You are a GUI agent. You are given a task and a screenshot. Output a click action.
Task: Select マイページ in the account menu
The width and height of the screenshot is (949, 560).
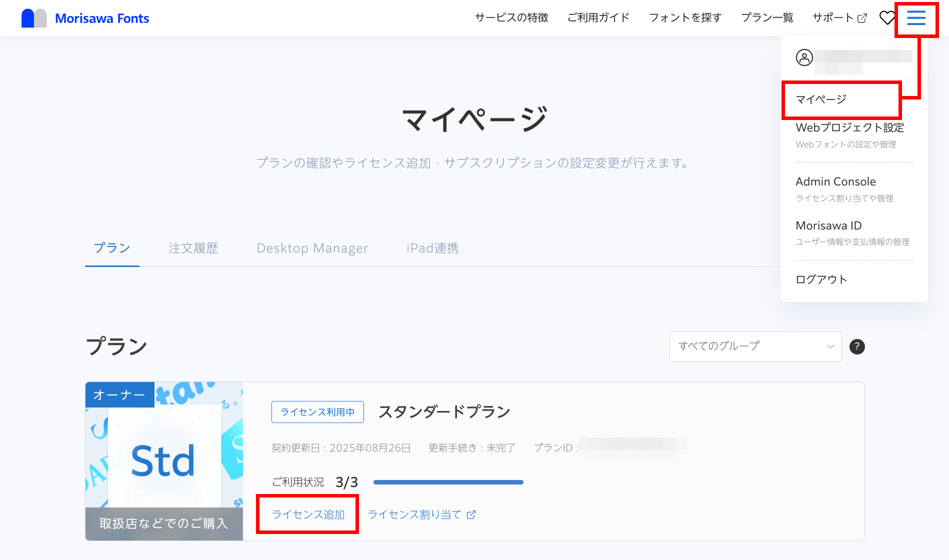tap(821, 99)
